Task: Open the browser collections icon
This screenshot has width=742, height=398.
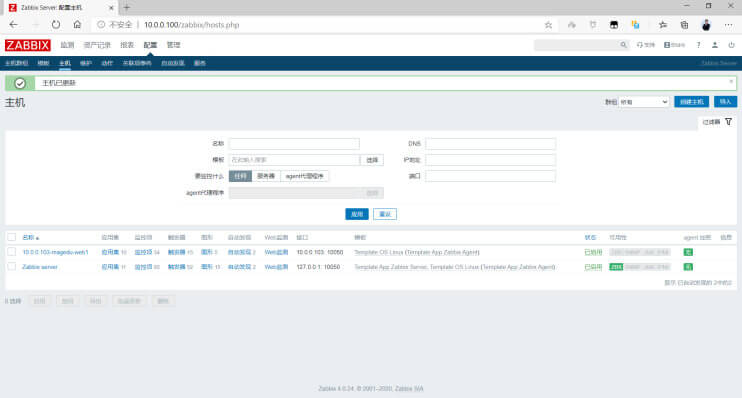Action: 684,25
